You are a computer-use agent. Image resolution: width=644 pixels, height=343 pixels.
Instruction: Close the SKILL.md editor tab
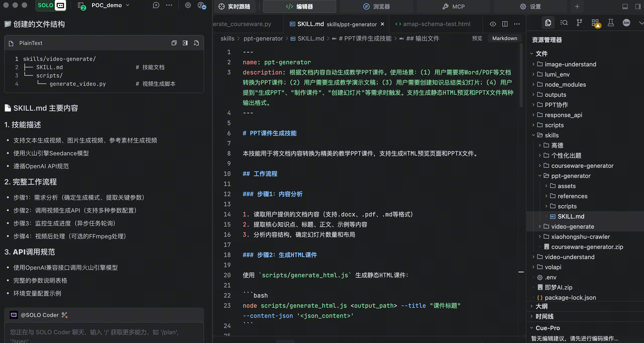[x=382, y=24]
